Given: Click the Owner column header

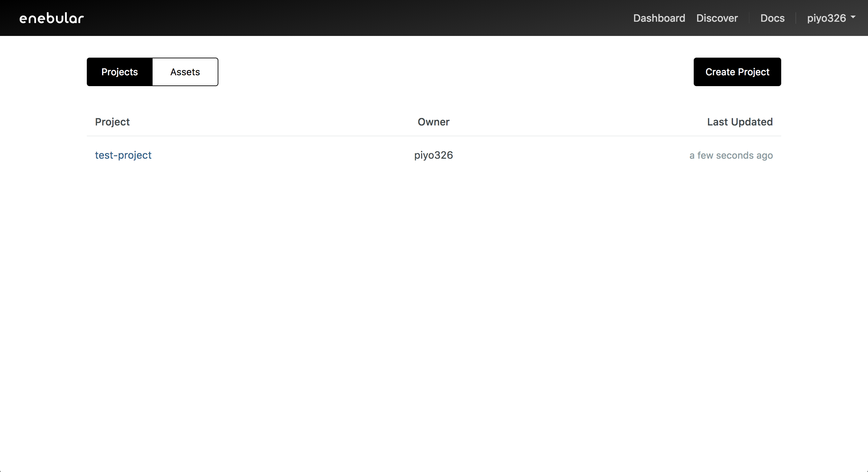Looking at the screenshot, I should coord(433,122).
